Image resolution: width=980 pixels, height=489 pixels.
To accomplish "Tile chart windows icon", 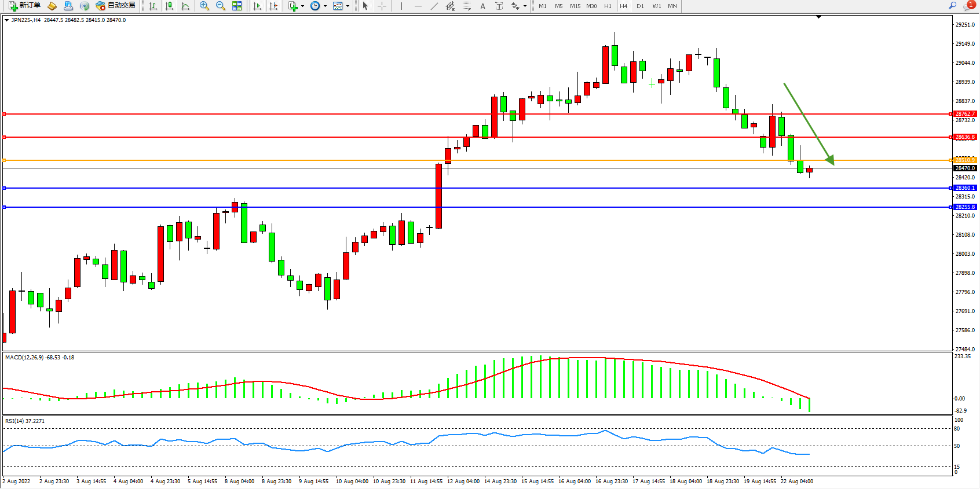I will [237, 6].
